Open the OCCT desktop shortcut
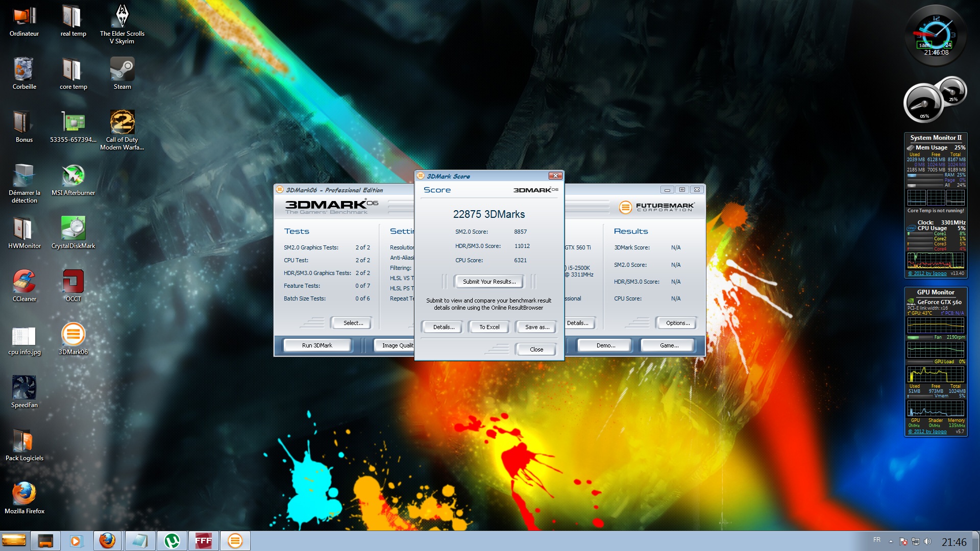Screen dimensions: 980x551 (73, 283)
